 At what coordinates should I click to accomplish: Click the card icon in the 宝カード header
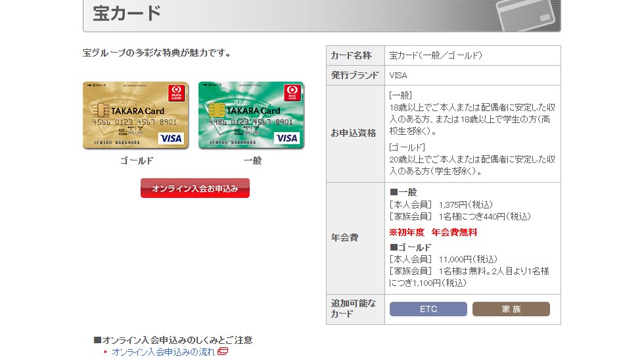525,15
